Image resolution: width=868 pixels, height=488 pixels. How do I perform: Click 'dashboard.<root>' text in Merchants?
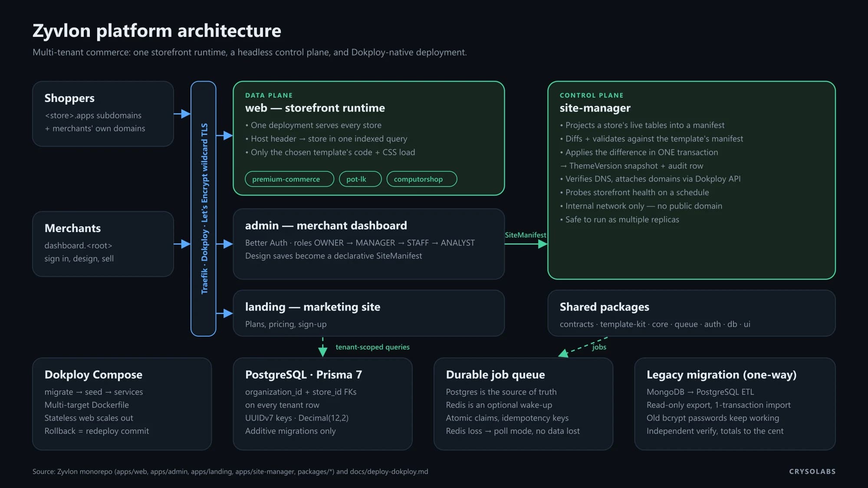pos(78,246)
